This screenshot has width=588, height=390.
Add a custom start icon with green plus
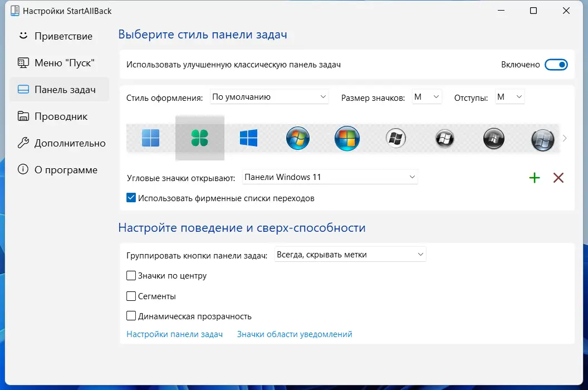click(535, 178)
